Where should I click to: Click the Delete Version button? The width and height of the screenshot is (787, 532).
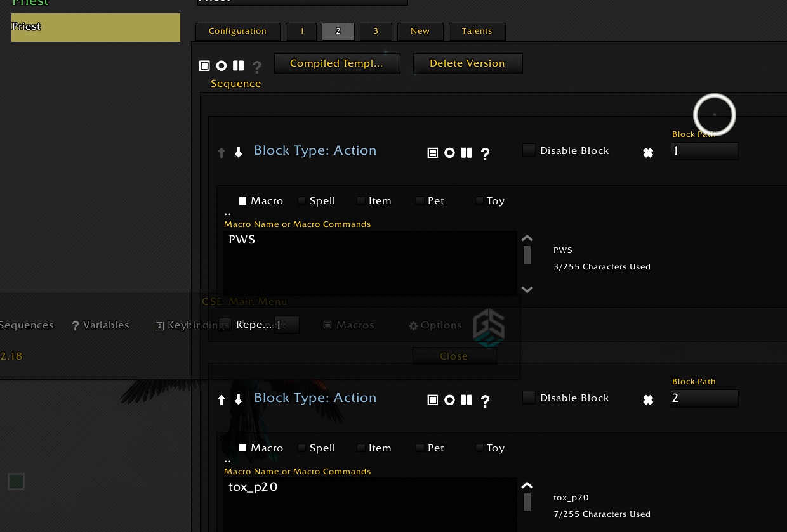point(468,63)
